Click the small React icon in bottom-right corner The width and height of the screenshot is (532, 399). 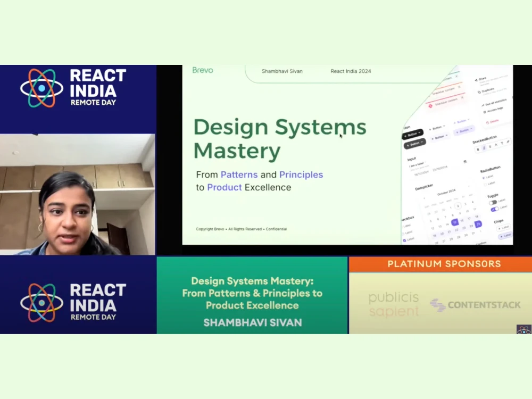pos(524,329)
